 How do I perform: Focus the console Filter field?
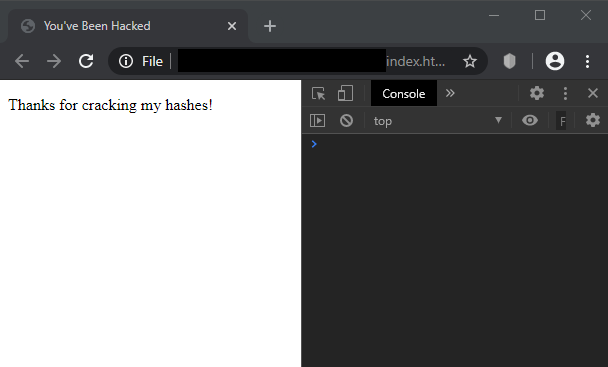tap(561, 121)
